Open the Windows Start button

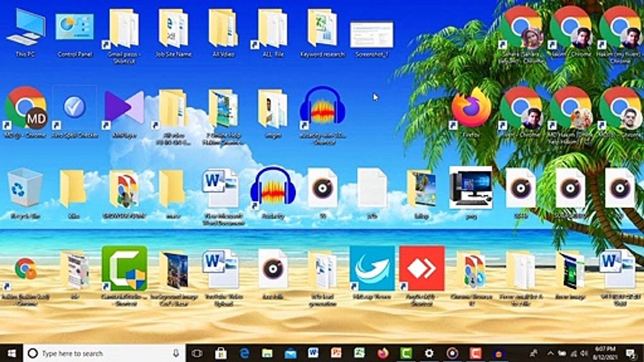pyautogui.click(x=12, y=353)
